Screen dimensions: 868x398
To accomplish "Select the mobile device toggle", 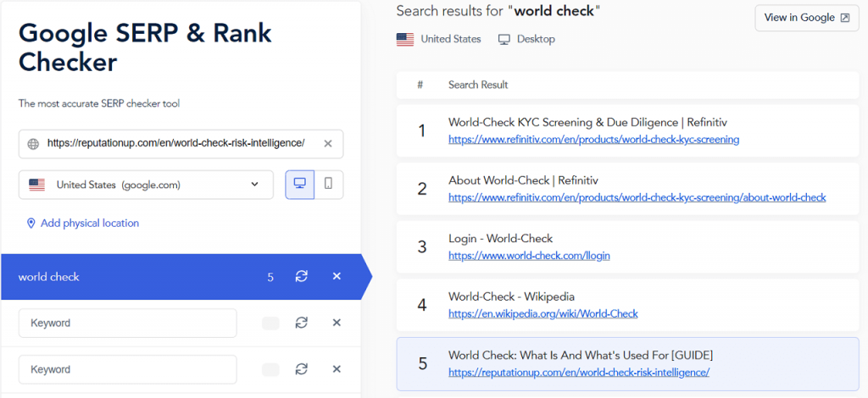I will pos(328,184).
